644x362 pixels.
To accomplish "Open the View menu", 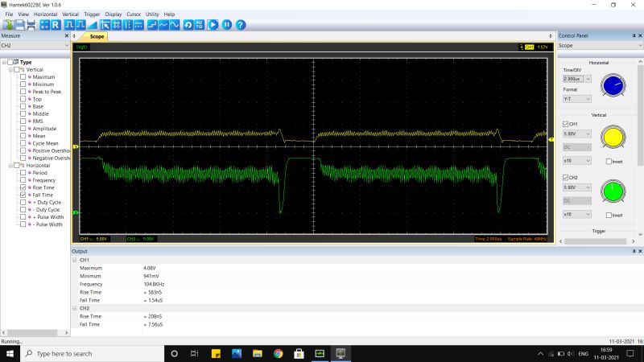I will [23, 14].
